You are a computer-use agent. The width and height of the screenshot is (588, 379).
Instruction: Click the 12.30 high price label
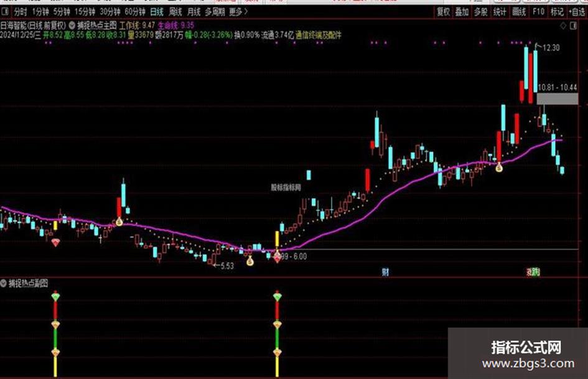pos(551,48)
